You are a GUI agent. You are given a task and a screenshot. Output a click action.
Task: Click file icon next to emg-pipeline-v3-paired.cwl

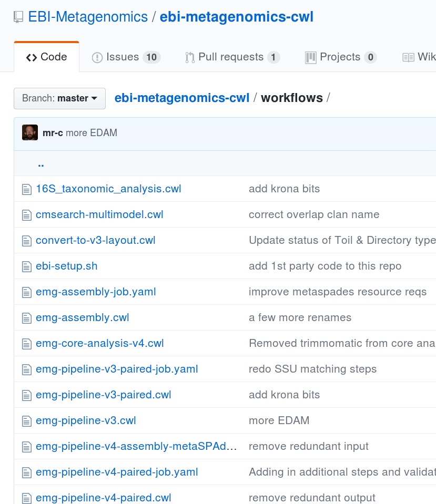point(27,395)
